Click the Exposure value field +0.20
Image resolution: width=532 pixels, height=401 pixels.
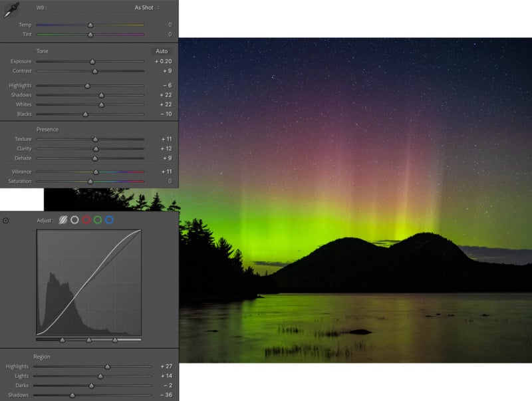(x=163, y=62)
